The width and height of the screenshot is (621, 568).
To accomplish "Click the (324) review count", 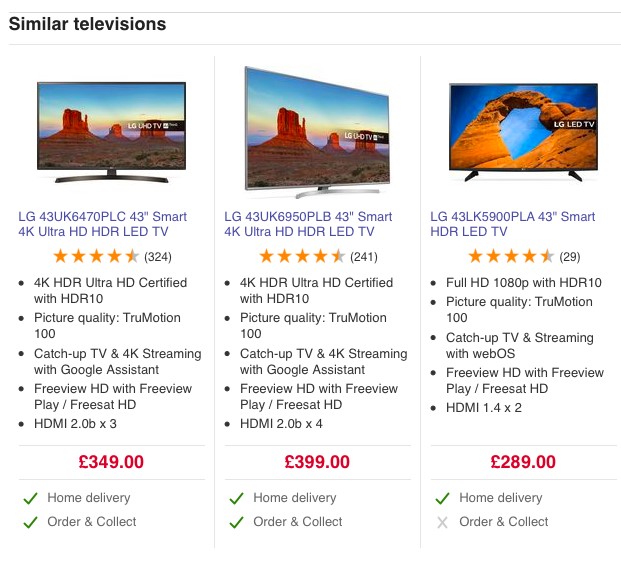I will point(158,257).
